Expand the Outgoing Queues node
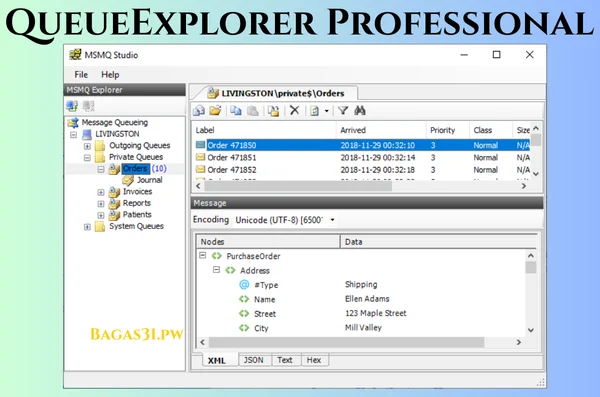The image size is (600, 397). 87,146
